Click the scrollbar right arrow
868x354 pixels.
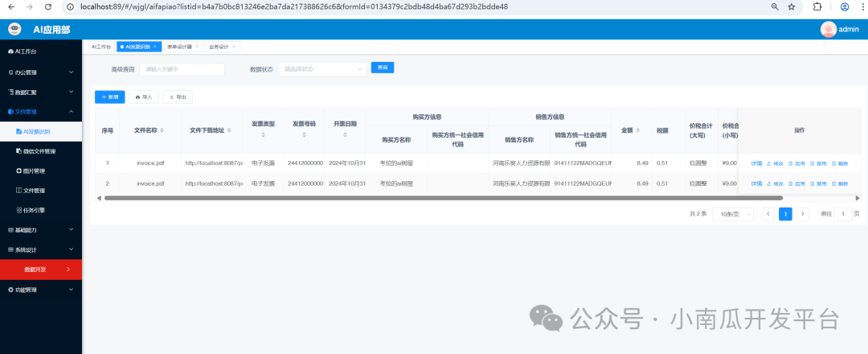(x=858, y=198)
